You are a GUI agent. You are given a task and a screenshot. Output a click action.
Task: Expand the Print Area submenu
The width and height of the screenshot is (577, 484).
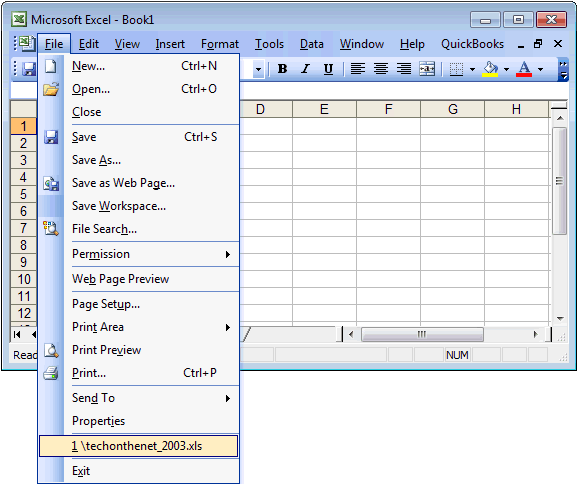click(228, 327)
